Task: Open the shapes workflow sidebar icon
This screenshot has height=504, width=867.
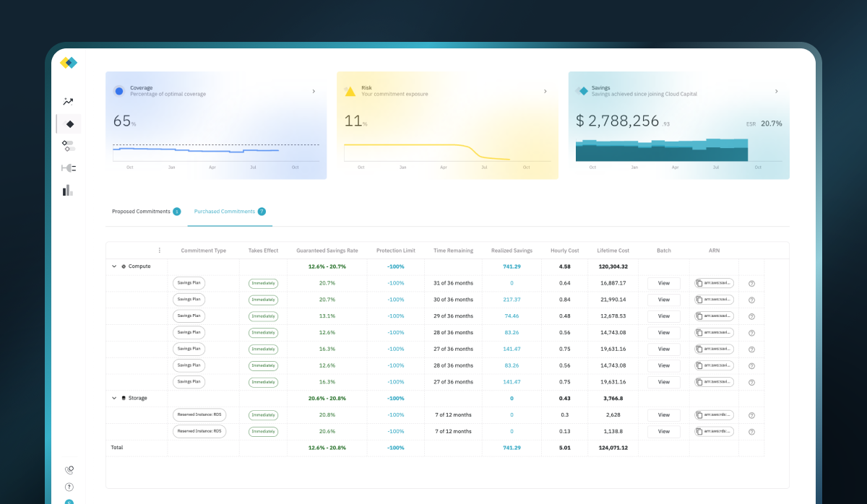Action: click(69, 146)
